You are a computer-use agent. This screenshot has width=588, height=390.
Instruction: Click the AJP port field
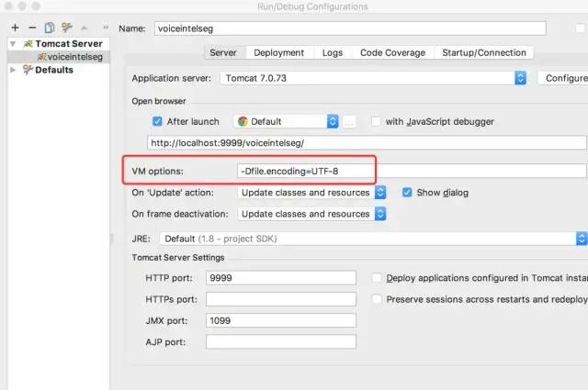(x=281, y=342)
